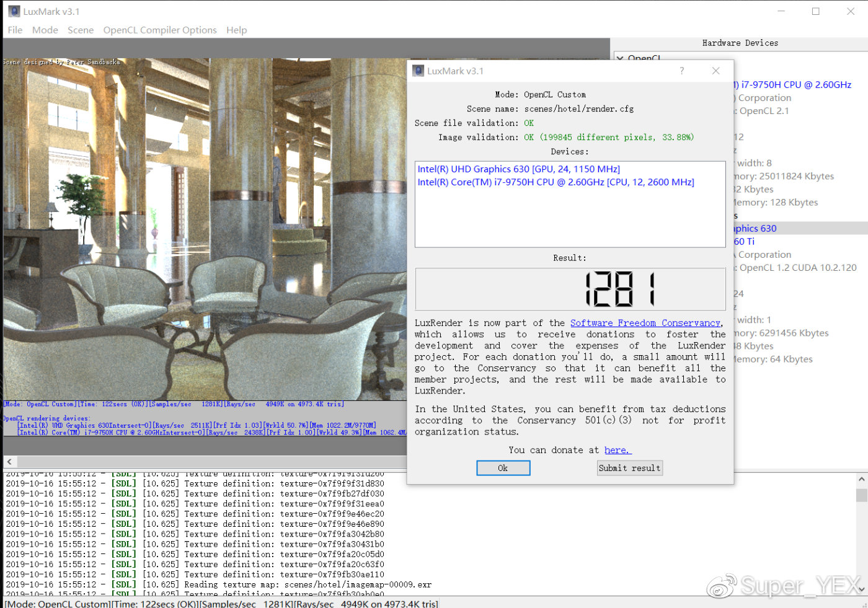Select the 'aphics 630' hardware tree item
Screen dimensions: 868x608
tap(755, 228)
